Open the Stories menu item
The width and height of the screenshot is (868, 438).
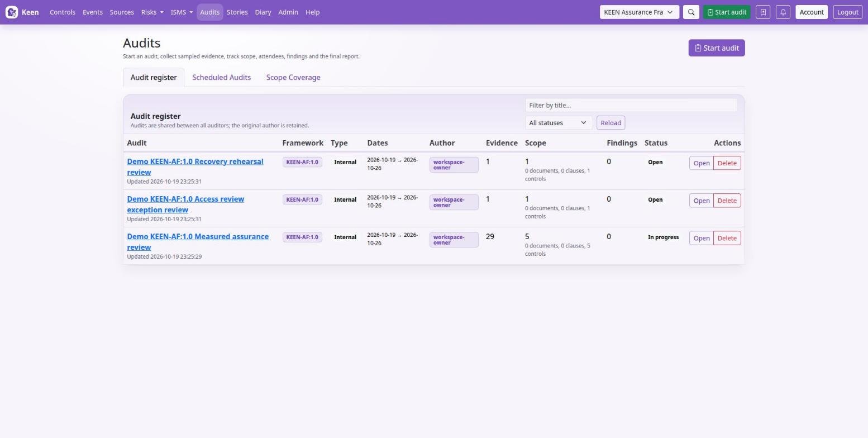237,12
